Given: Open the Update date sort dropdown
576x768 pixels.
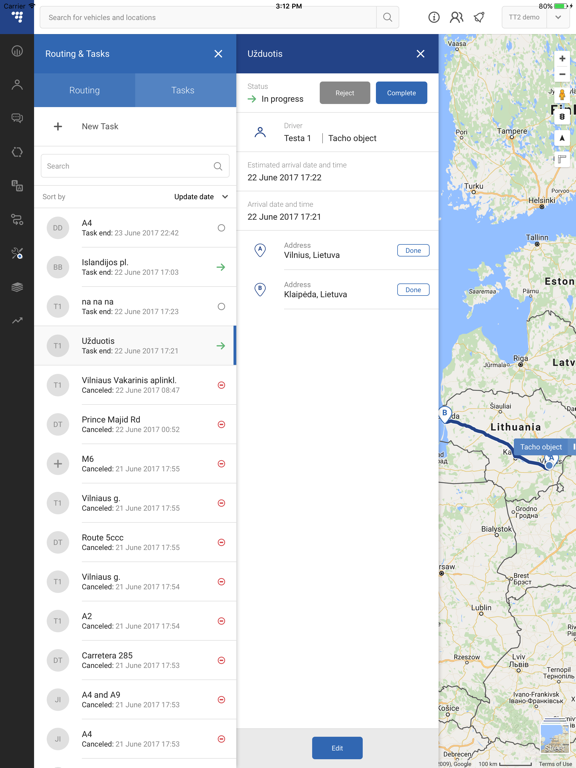Looking at the screenshot, I should [x=201, y=196].
